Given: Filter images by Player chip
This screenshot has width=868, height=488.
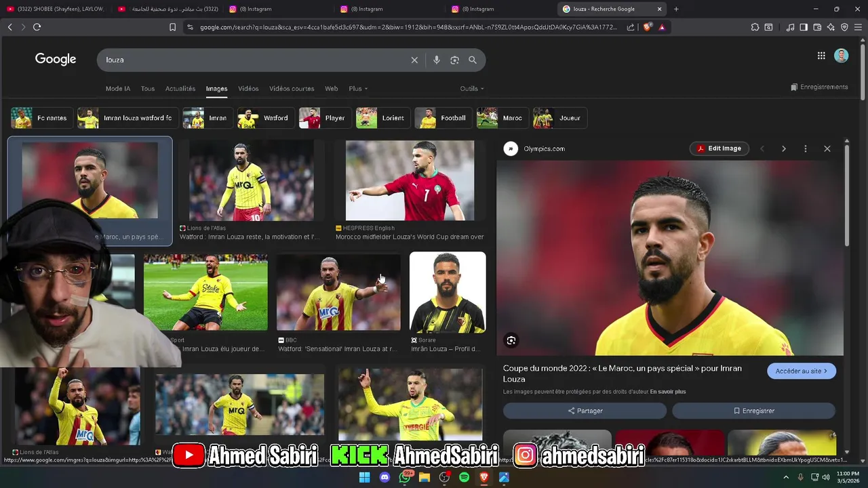Looking at the screenshot, I should pos(325,118).
